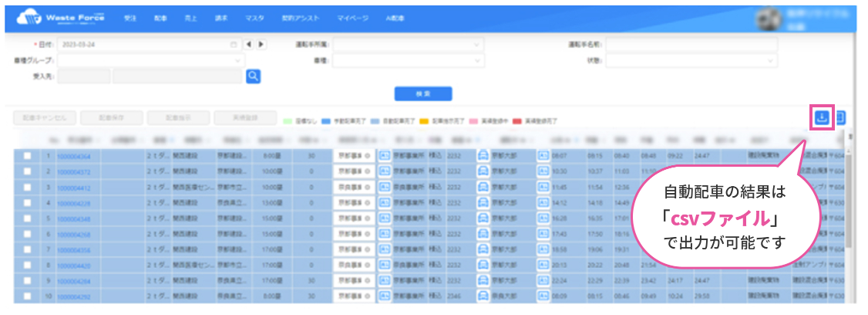Screen dimensions: 868x315
Task: Click card icon before office name in row 2
Action: pyautogui.click(x=384, y=172)
